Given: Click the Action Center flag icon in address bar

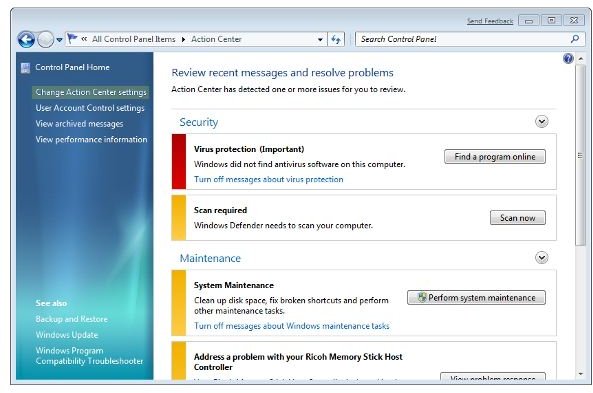Looking at the screenshot, I should pyautogui.click(x=72, y=39).
